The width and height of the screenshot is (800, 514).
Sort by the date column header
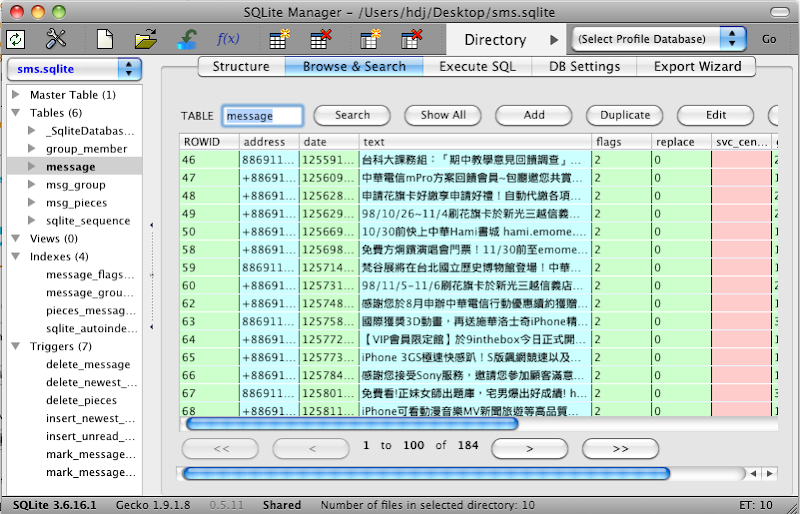[329, 142]
